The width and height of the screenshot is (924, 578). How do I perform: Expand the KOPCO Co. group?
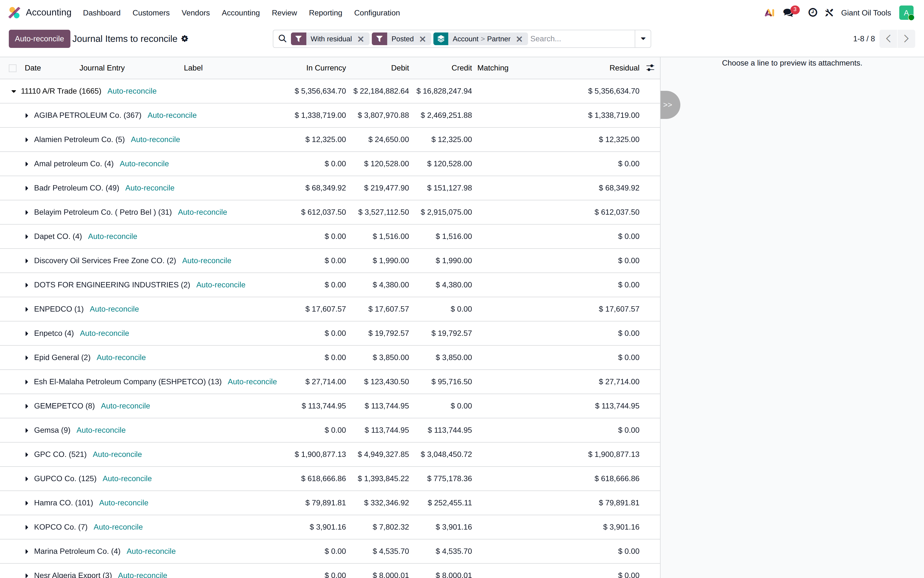(x=27, y=527)
